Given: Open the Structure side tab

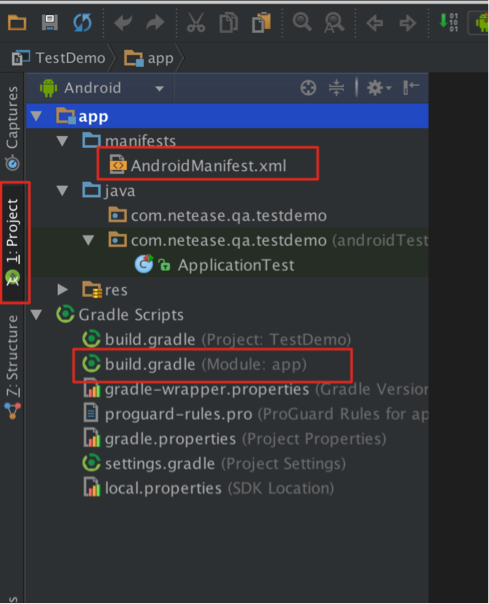Looking at the screenshot, I should [x=12, y=368].
